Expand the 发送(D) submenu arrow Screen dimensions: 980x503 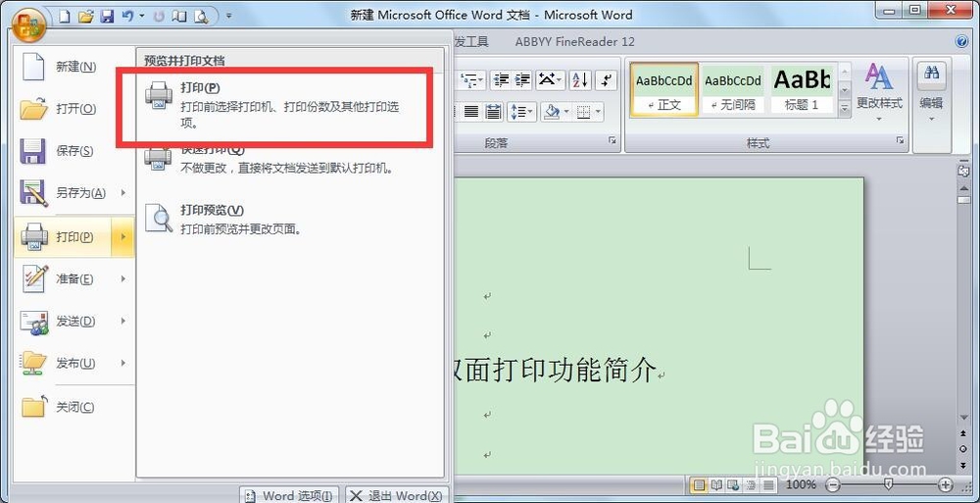[x=123, y=322]
